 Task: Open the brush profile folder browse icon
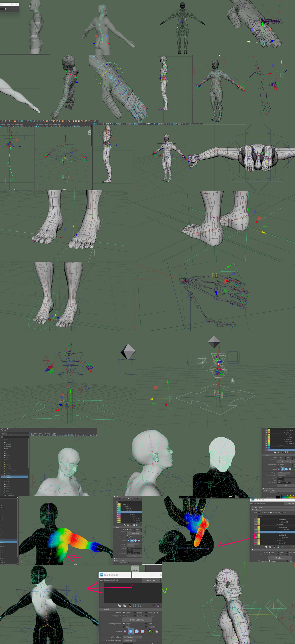pyautogui.click(x=157, y=632)
